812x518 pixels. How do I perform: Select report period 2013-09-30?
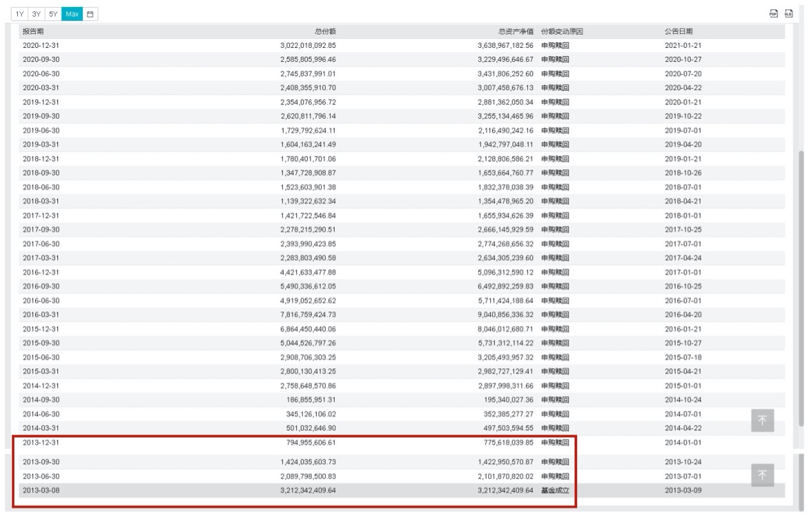click(x=41, y=463)
